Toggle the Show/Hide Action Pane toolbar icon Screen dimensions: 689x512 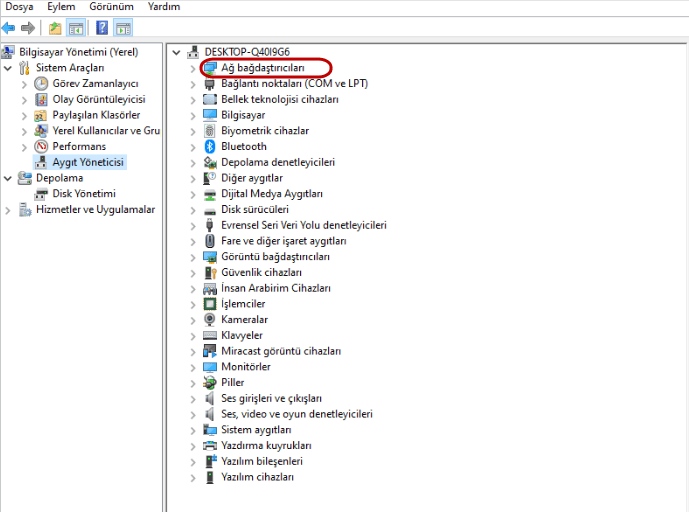123,27
